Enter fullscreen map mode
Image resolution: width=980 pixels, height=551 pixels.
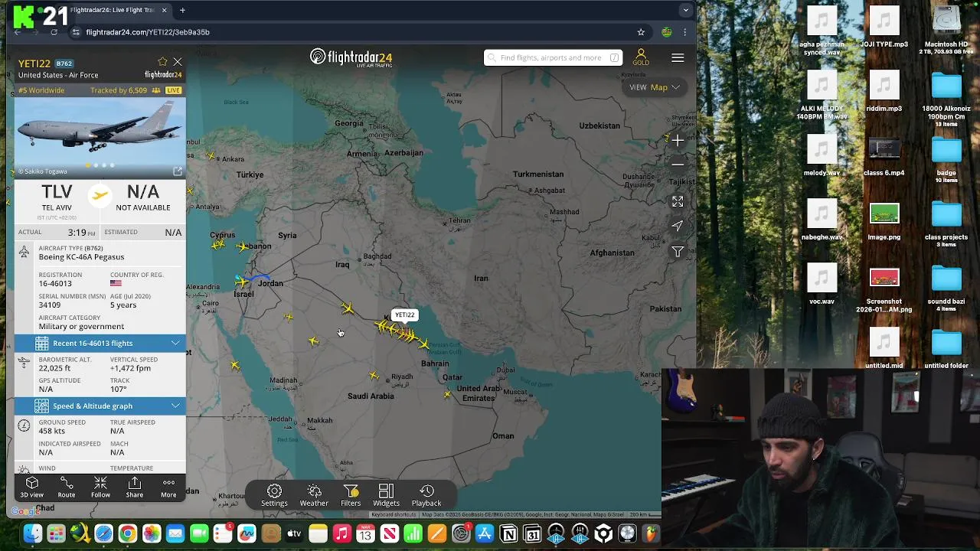point(678,201)
